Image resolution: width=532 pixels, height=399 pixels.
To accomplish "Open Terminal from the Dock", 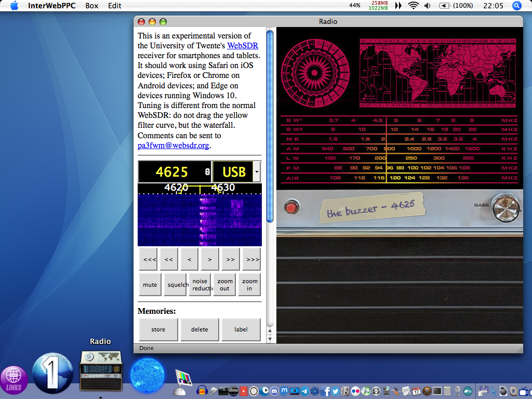I will pos(437,391).
